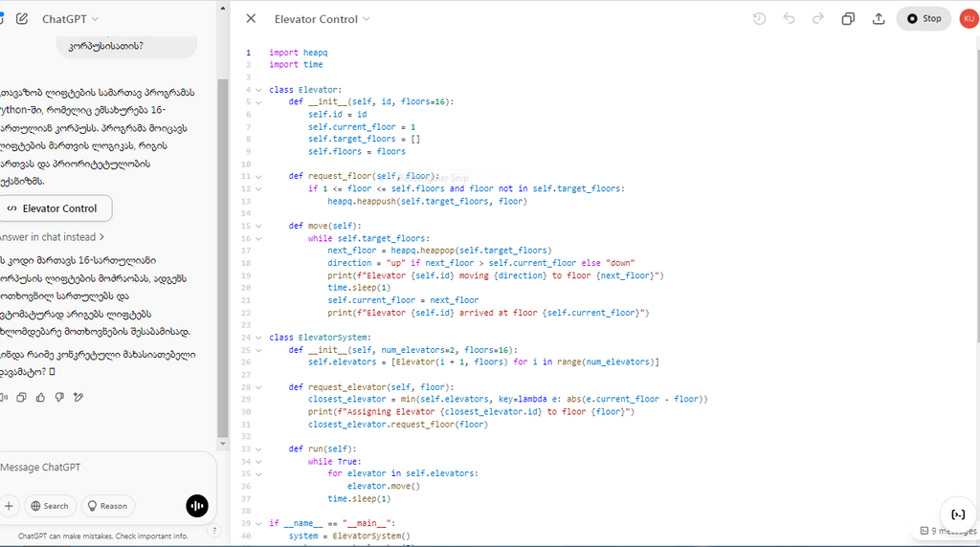Copy the canvas code
Screen dimensions: 980x547
848,19
